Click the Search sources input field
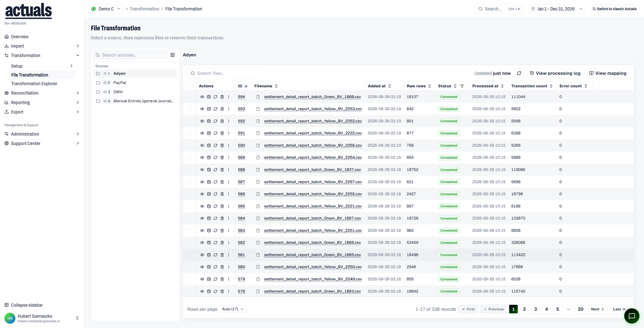The image size is (644, 328). coord(130,55)
